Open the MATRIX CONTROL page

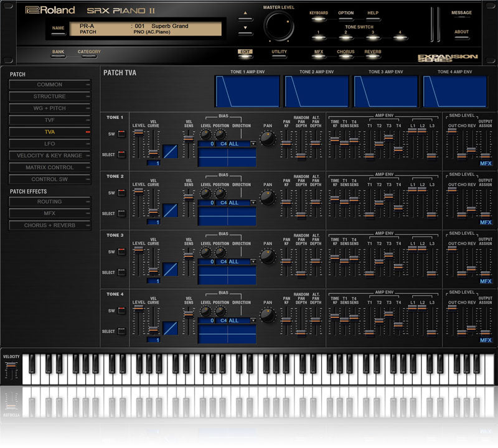point(50,167)
